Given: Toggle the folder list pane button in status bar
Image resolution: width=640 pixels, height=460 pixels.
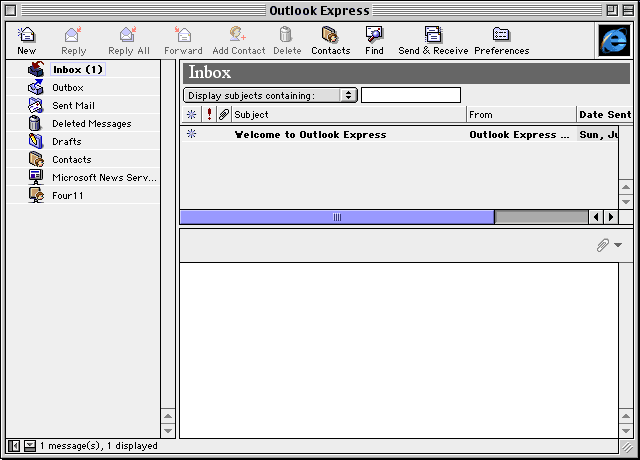Looking at the screenshot, I should [x=14, y=446].
